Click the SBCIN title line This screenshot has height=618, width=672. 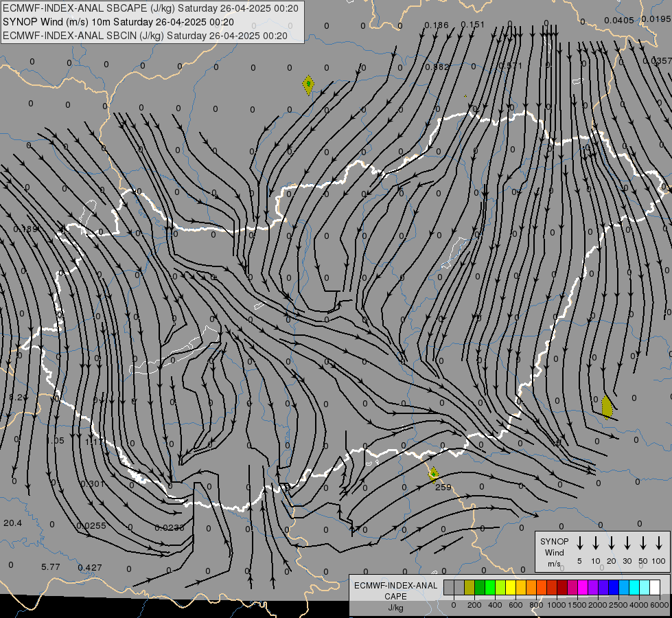(x=145, y=36)
